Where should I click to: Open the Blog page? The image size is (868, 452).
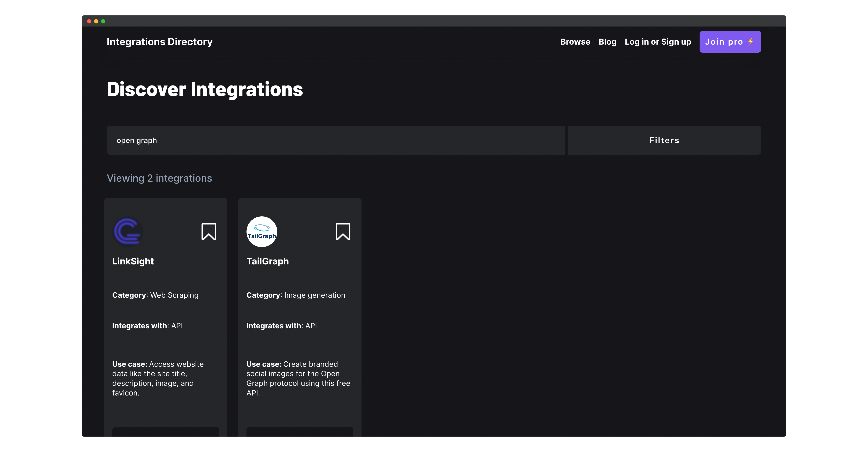click(x=607, y=42)
